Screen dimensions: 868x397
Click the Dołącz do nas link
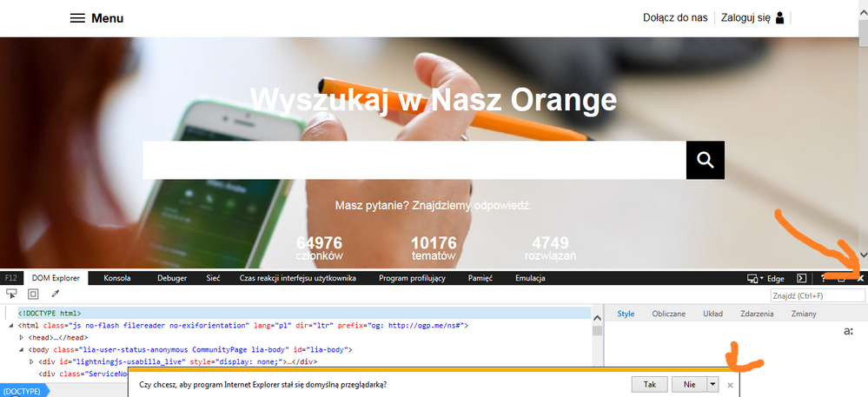(x=675, y=17)
